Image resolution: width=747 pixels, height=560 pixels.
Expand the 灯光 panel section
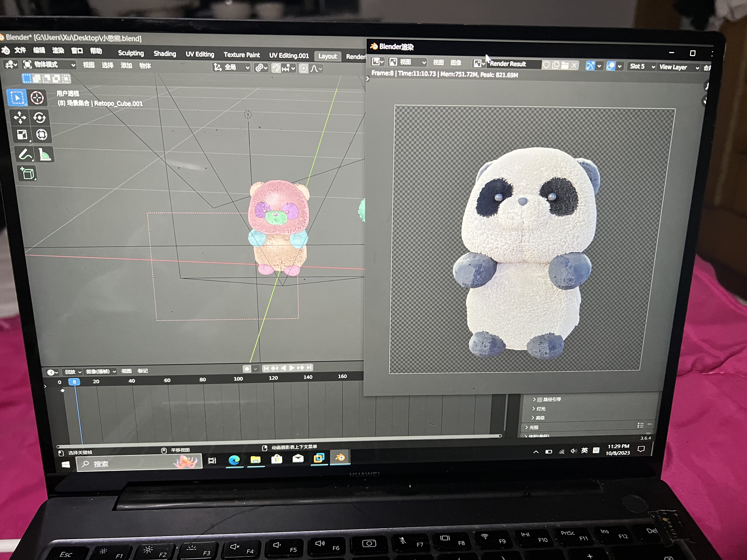[x=540, y=409]
